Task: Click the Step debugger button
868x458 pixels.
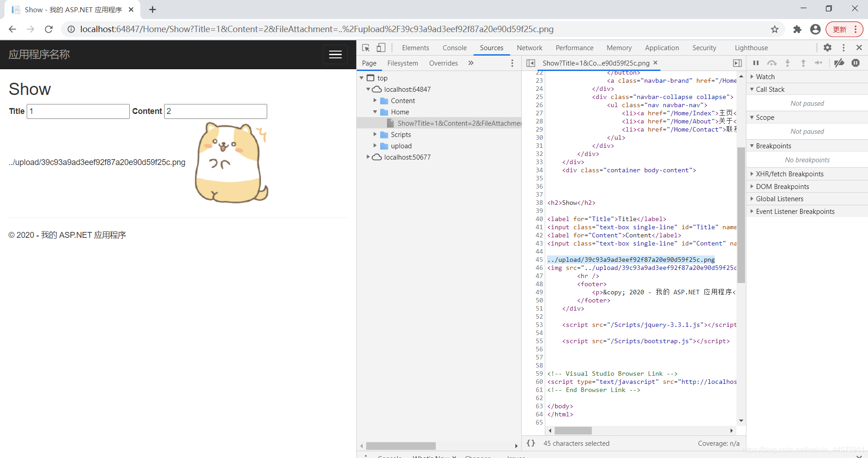Action: [819, 63]
